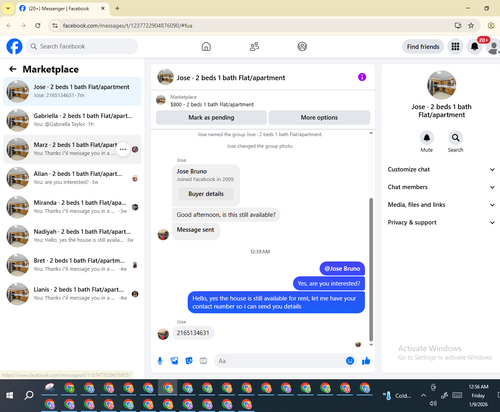Viewport: 500px width, 412px height.
Task: Open the Facebook menu grid icon
Action: click(455, 47)
